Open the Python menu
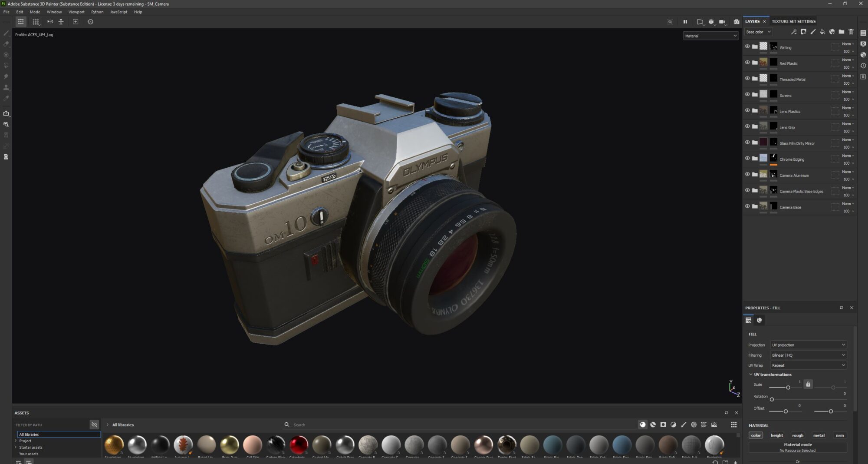This screenshot has width=868, height=464. click(x=97, y=12)
